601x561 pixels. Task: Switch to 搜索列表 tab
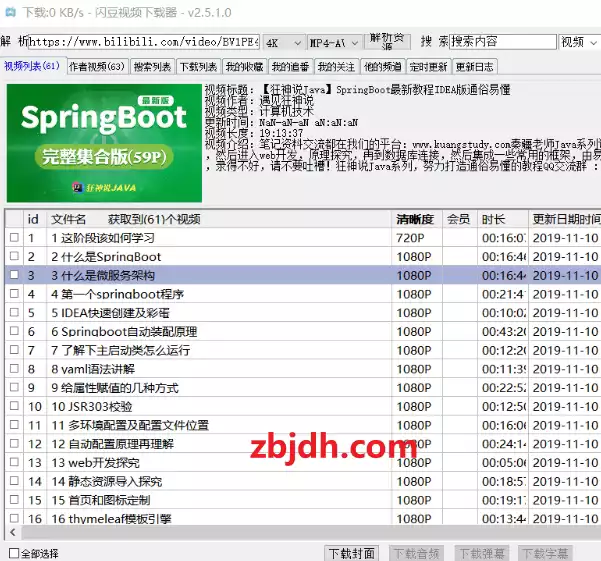[x=153, y=67]
